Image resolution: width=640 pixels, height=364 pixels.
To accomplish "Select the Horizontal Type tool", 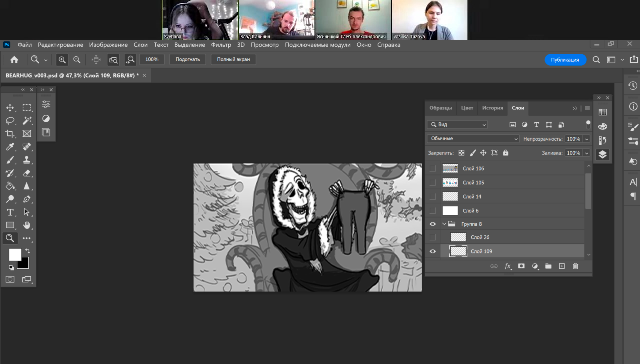I will click(x=10, y=212).
